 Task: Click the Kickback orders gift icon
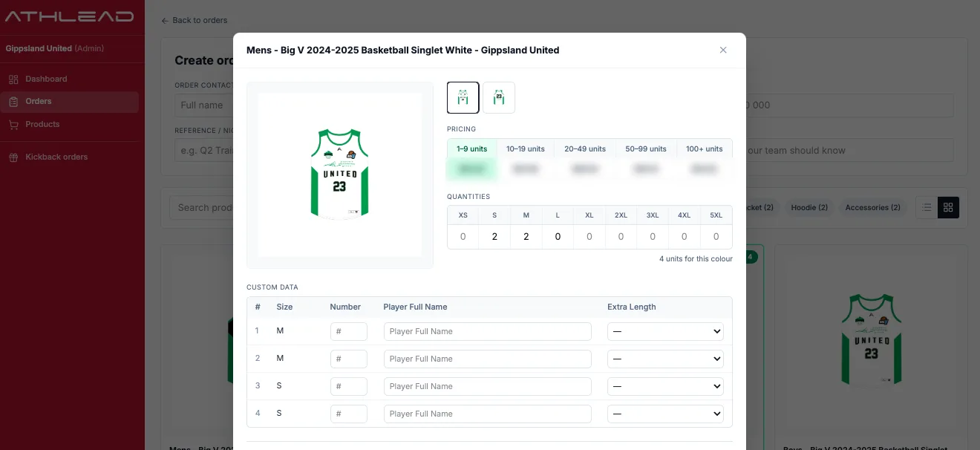click(13, 157)
